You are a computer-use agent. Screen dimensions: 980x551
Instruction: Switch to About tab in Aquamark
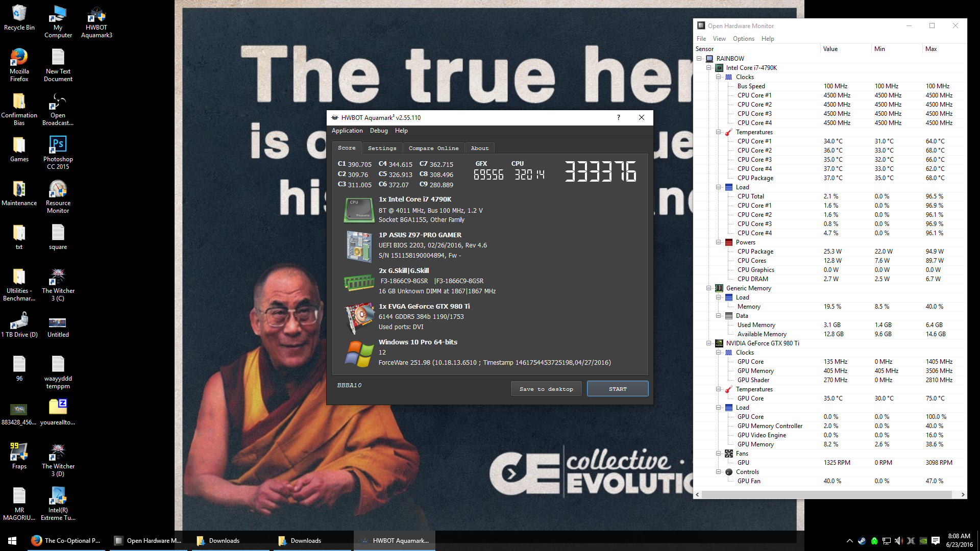(x=480, y=148)
